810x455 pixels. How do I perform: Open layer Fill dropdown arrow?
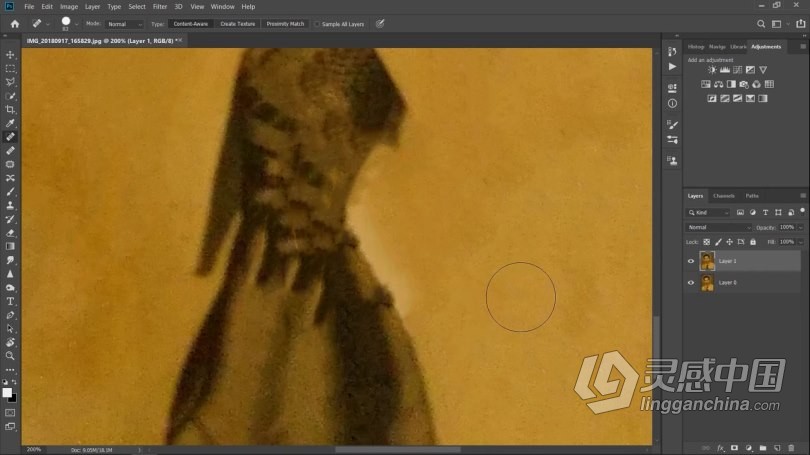801,242
